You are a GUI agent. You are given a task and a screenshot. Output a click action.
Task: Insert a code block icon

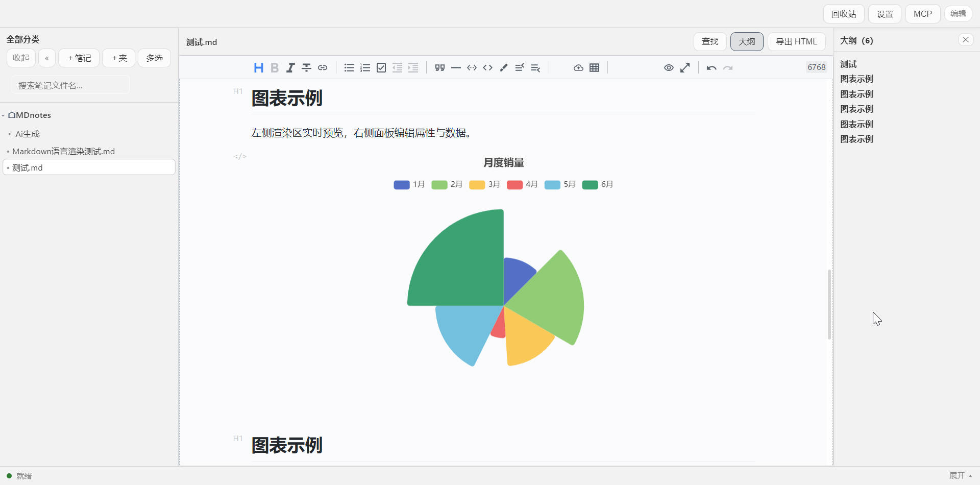tap(472, 67)
